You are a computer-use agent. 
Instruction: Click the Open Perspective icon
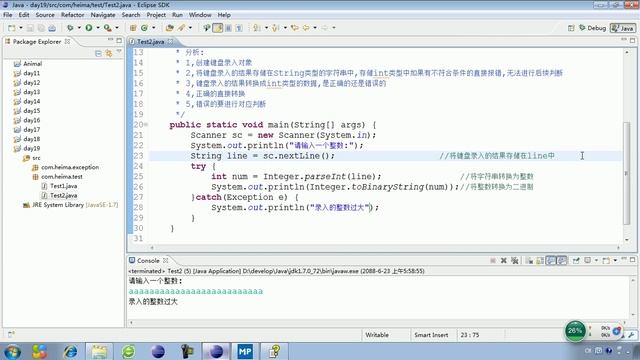571,28
